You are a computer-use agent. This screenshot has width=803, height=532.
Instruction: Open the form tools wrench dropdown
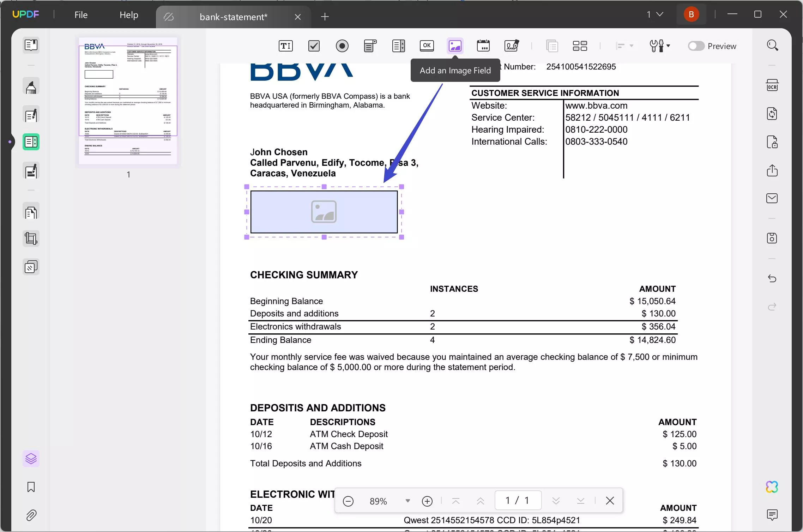click(659, 46)
